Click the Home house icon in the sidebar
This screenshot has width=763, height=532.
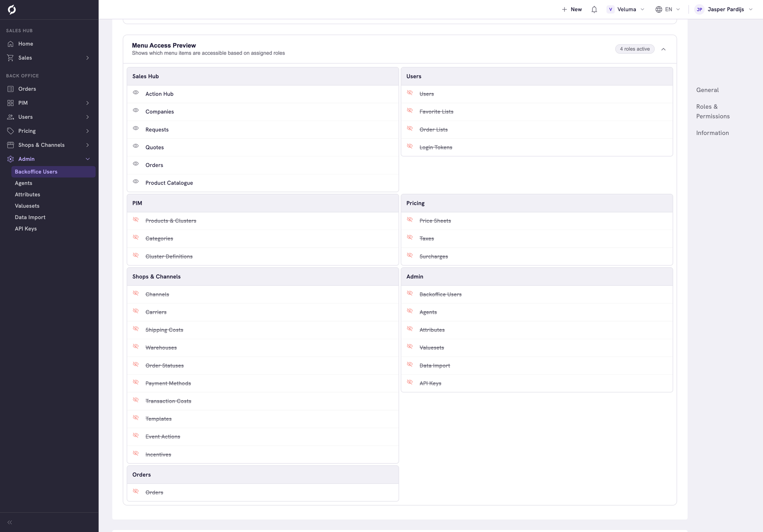pos(11,44)
